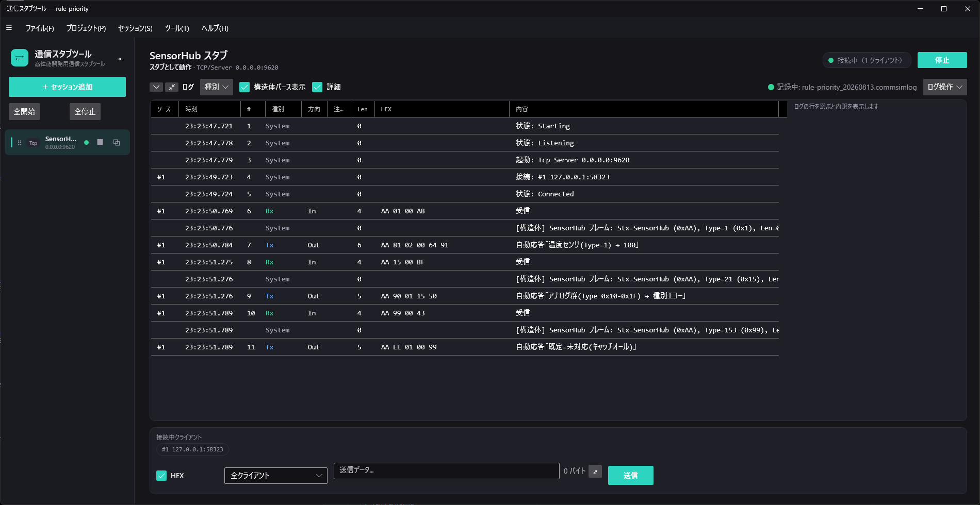Open the hamburger menu icon
This screenshot has height=505, width=980.
tap(9, 28)
